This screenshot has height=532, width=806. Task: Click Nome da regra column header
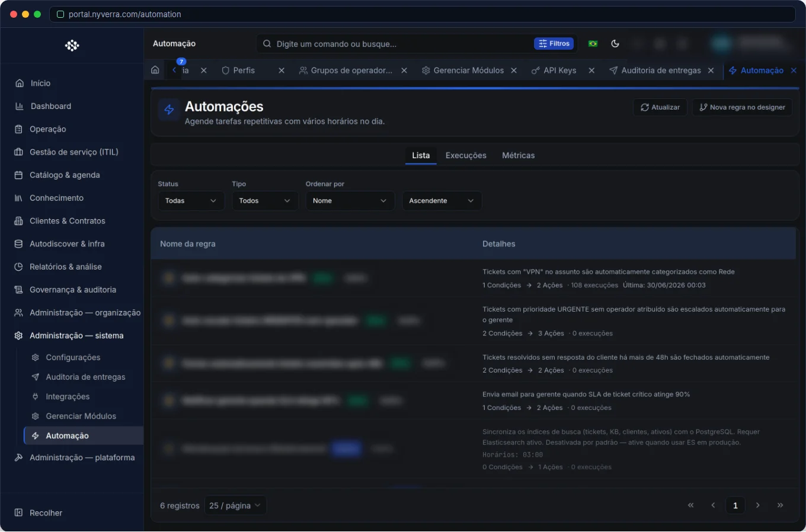[188, 244]
